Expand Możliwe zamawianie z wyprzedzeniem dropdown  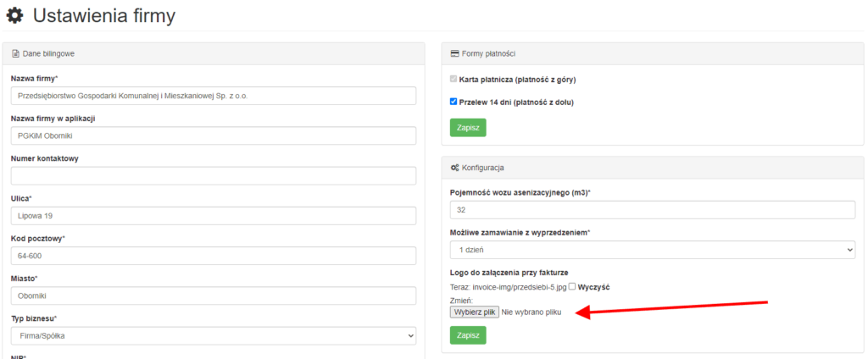pyautogui.click(x=653, y=250)
